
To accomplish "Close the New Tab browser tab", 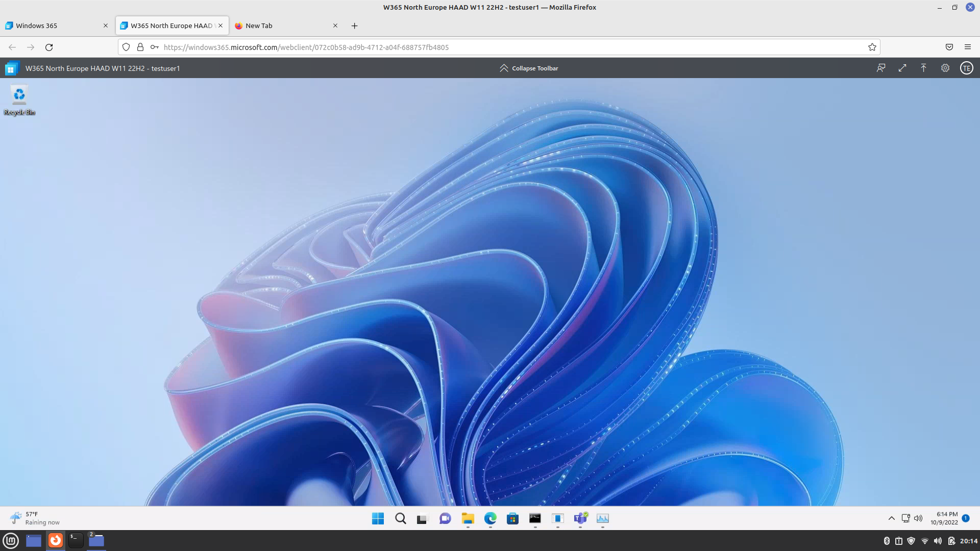I will pos(335,26).
